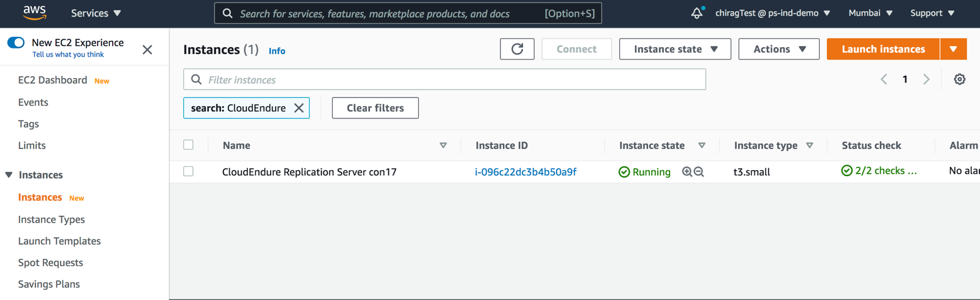Click the CloudEndure Replication Server con17 name

click(309, 172)
